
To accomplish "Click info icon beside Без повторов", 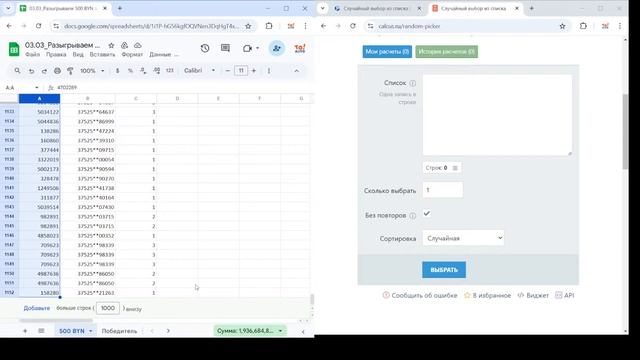I will (x=413, y=216).
